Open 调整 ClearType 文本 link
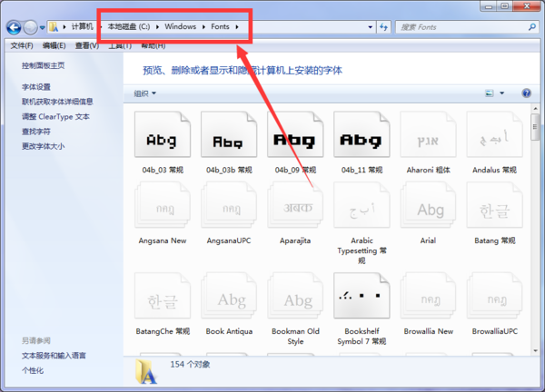The width and height of the screenshot is (545, 392). click(x=55, y=117)
